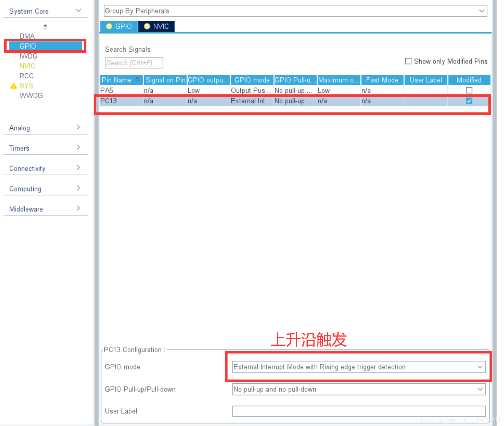Check the Modified box for PA5
This screenshot has height=426, width=504.
[x=469, y=90]
